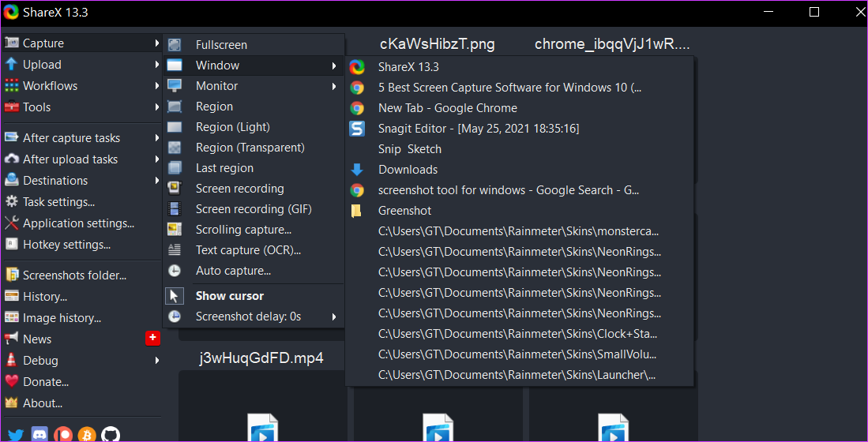Click the ShareX 13.3 window icon
Image resolution: width=868 pixels, height=442 pixels.
[x=357, y=67]
